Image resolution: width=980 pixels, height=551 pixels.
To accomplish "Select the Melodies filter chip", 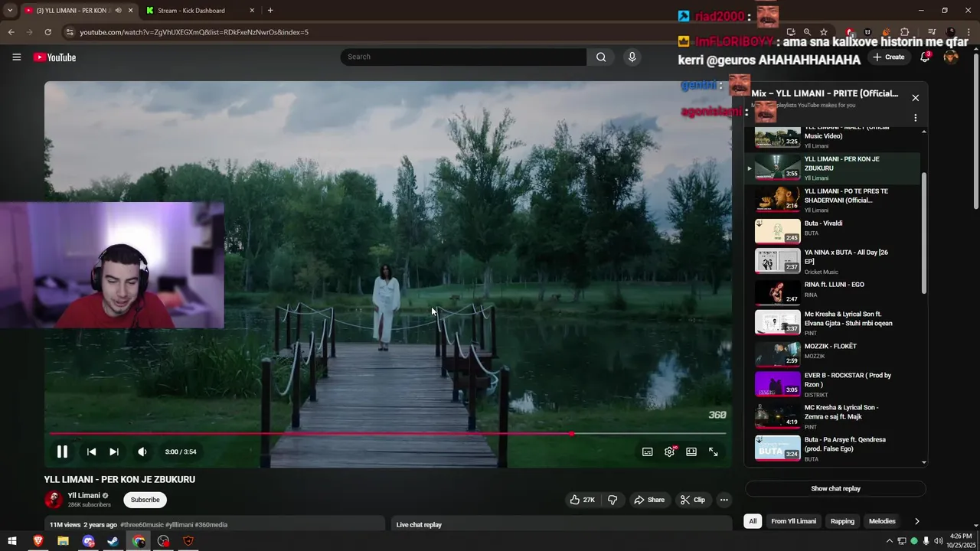I will point(882,521).
